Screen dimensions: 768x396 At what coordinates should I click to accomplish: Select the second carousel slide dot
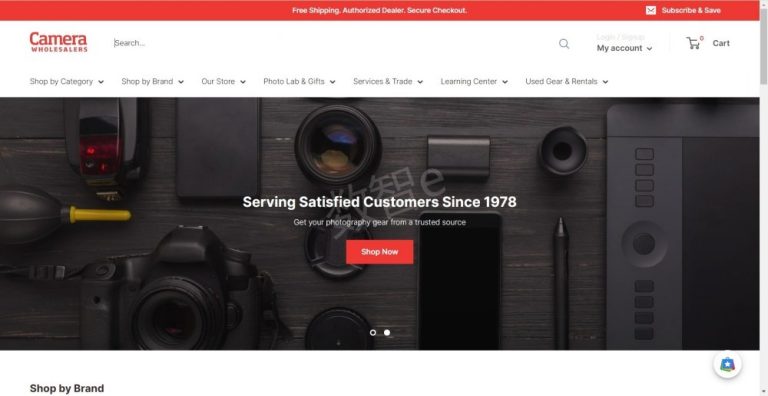[x=387, y=332]
